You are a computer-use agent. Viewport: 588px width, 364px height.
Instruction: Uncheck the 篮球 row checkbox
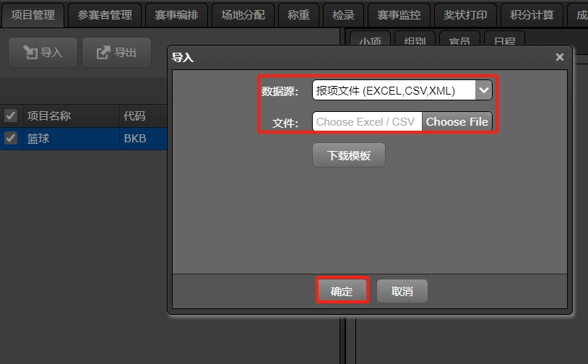click(x=11, y=139)
